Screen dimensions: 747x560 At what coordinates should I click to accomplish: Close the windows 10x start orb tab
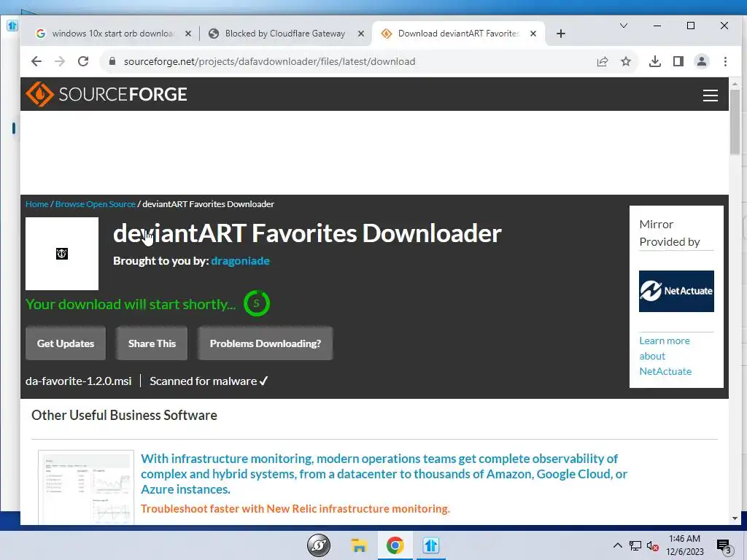[x=188, y=34]
